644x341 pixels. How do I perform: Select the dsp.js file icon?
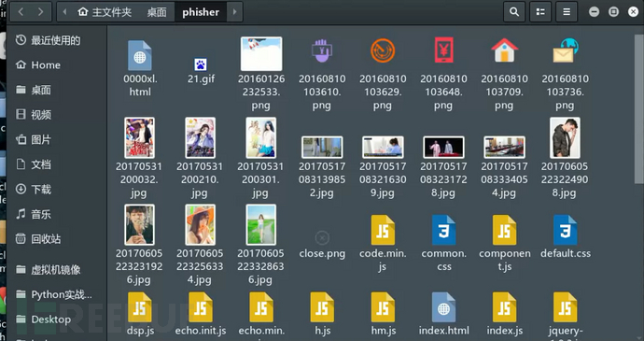pyautogui.click(x=140, y=307)
